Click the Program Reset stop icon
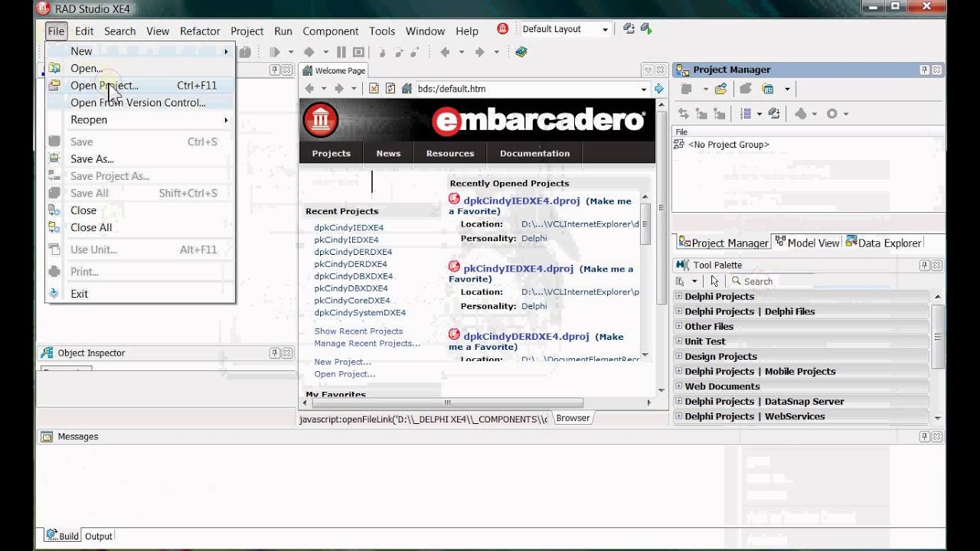 (x=358, y=52)
